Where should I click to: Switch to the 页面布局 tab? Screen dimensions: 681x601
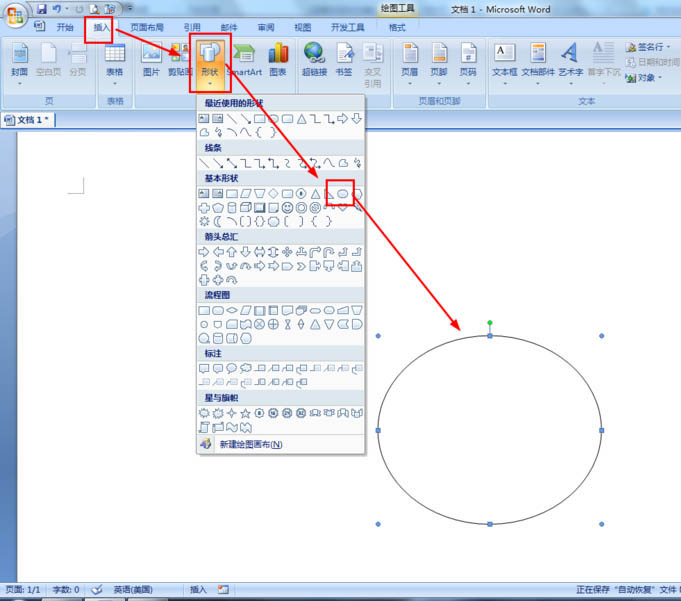click(147, 27)
